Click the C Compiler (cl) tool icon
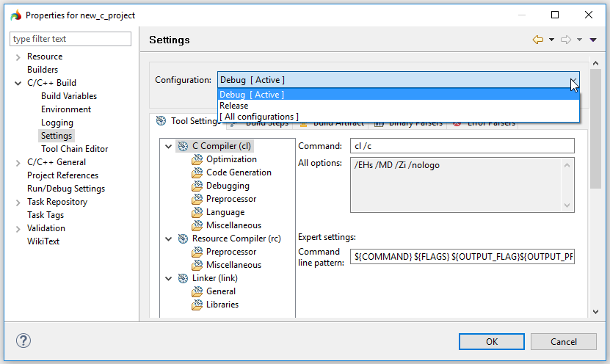This screenshot has height=364, width=610. click(x=183, y=146)
